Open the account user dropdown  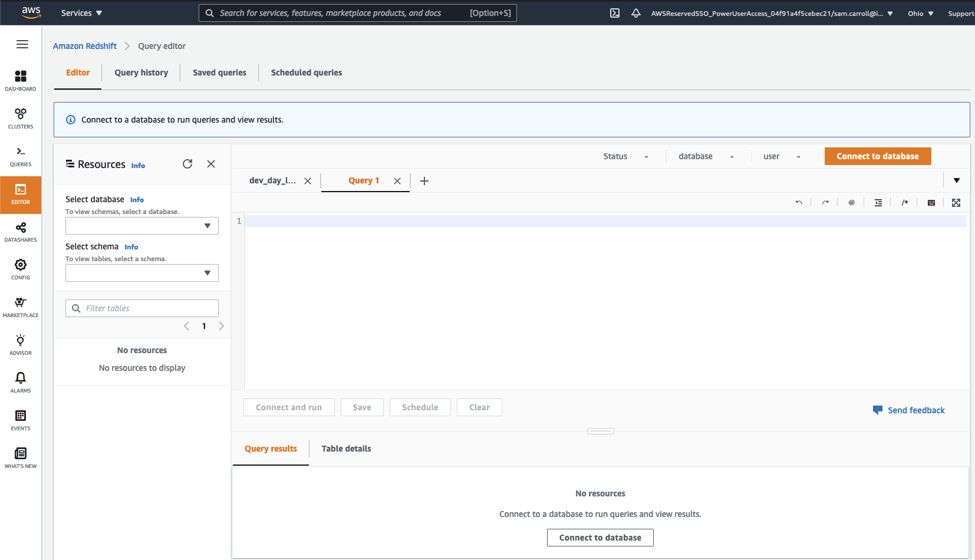[x=772, y=14]
